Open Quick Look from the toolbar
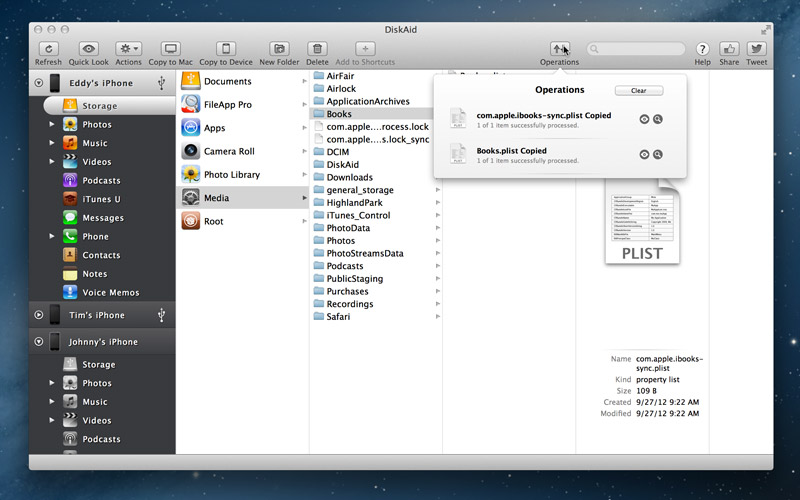Viewport: 800px width, 500px height. coord(89,49)
